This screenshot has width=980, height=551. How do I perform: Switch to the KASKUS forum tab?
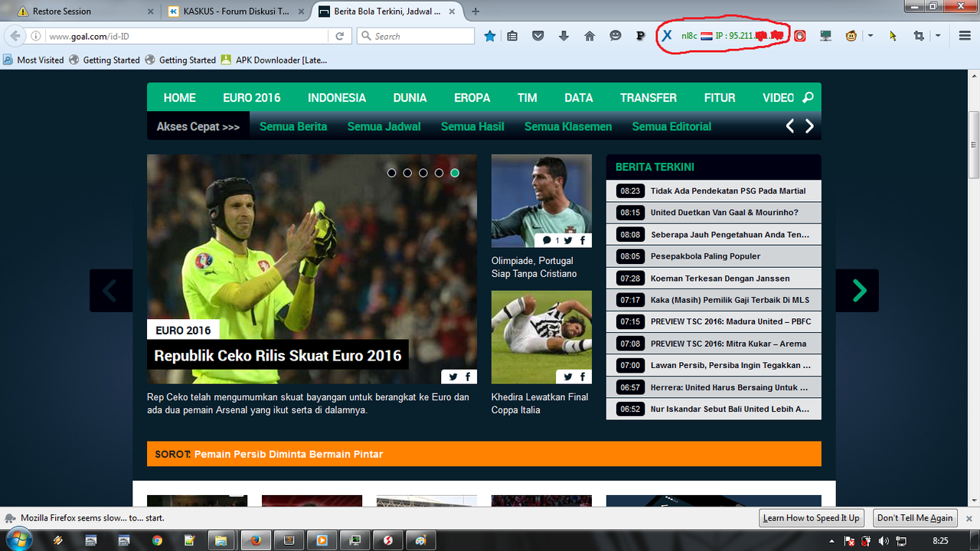coord(237,11)
